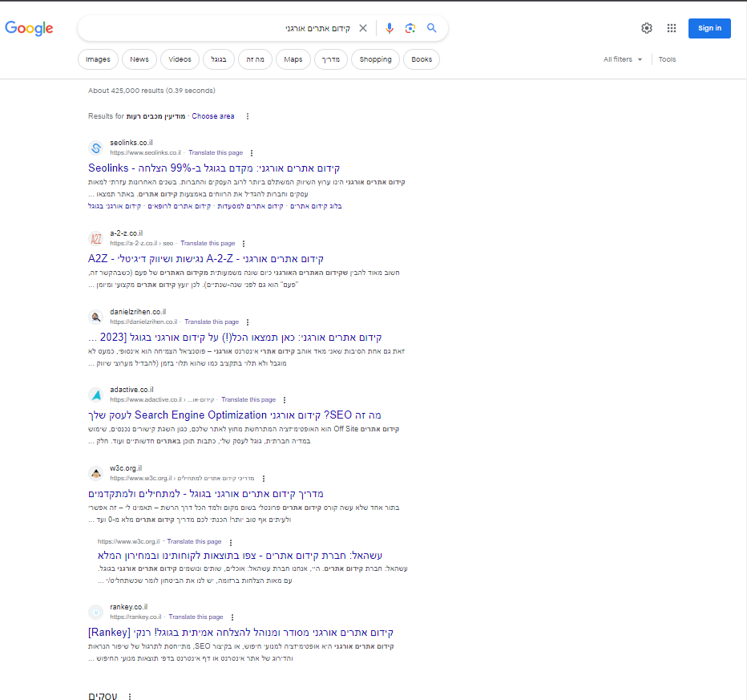
Task: Expand the All filters dropdown
Action: [623, 59]
